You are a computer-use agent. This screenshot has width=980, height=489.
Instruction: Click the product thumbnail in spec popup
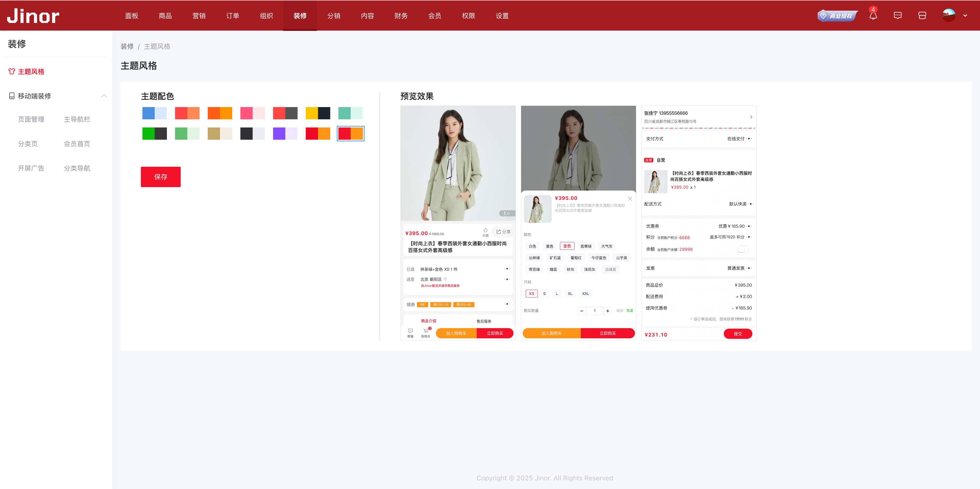click(537, 209)
